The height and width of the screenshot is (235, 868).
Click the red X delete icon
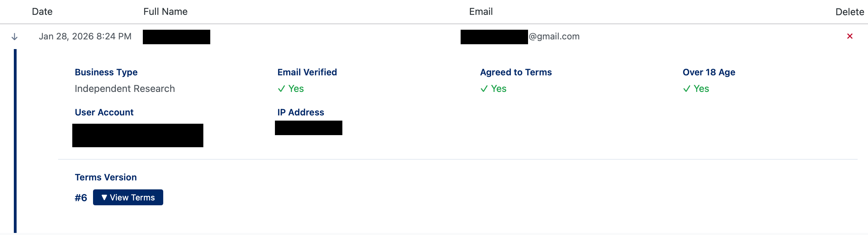(850, 36)
